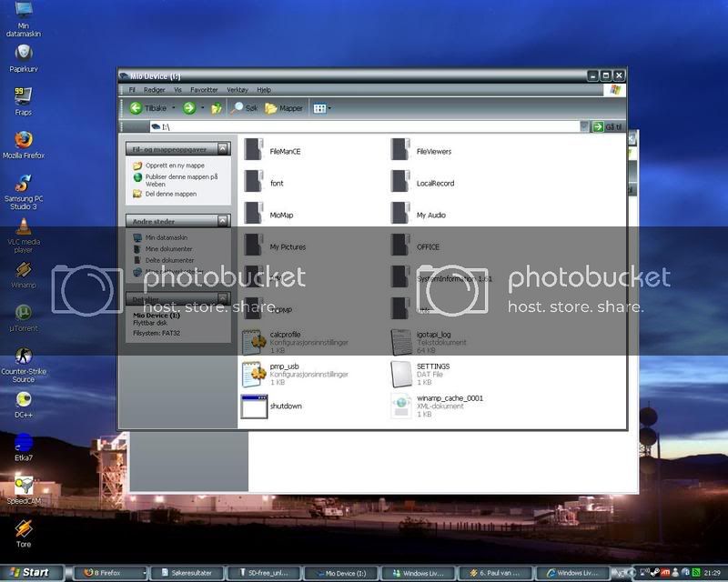This screenshot has height=582, width=728.
Task: Open the Søk search tool
Action: pyautogui.click(x=244, y=108)
